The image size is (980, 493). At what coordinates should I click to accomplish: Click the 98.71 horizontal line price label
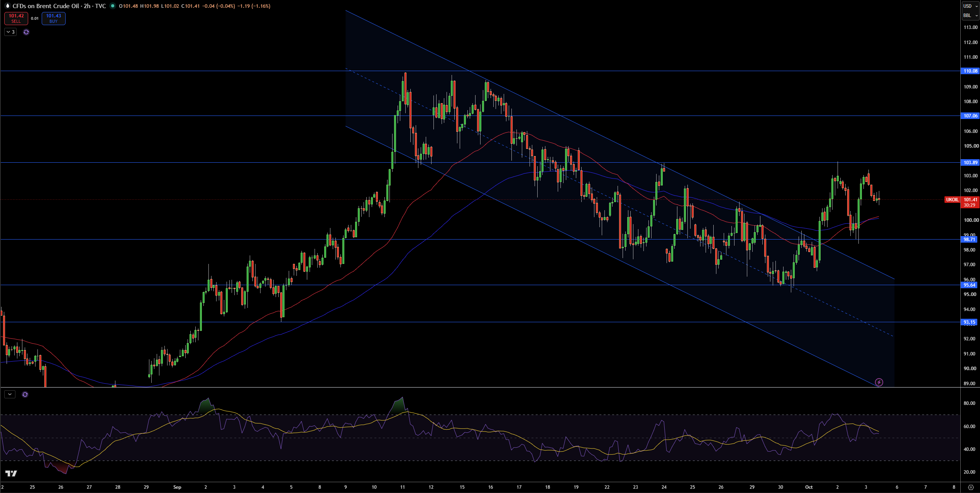969,240
